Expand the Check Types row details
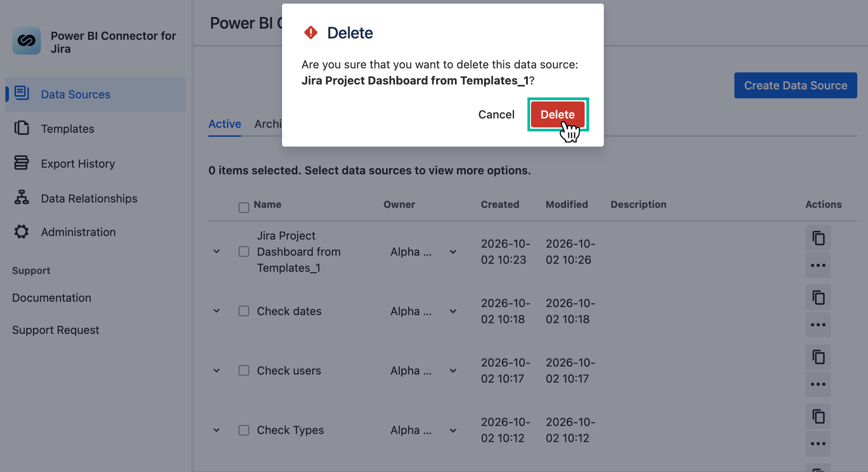The width and height of the screenshot is (868, 472). 216,430
